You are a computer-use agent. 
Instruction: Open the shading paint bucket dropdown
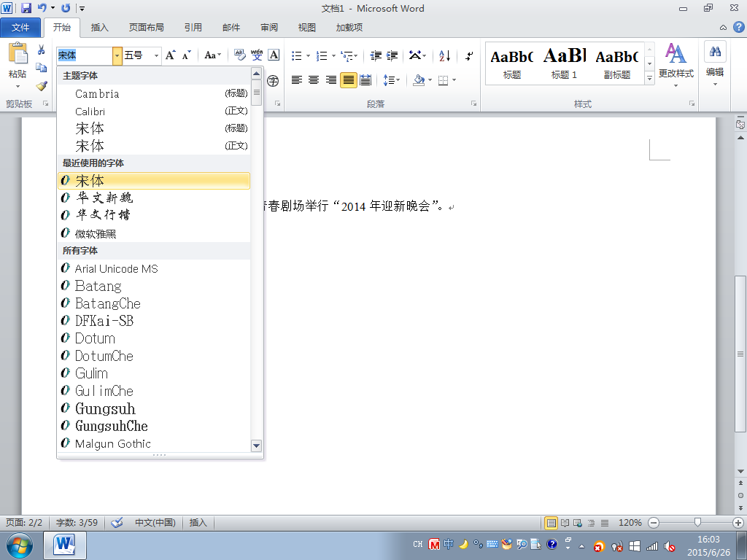point(430,80)
